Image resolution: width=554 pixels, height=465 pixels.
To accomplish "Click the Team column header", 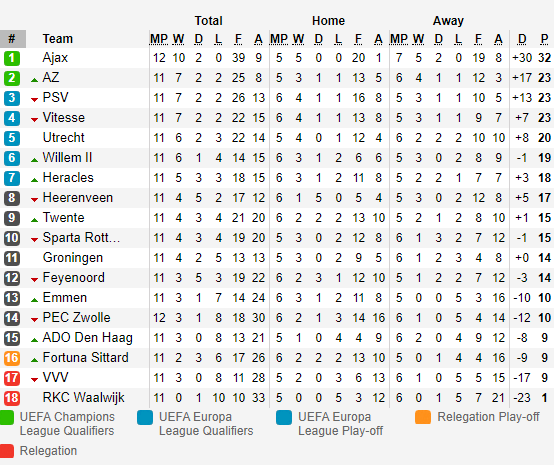I will 58,39.
